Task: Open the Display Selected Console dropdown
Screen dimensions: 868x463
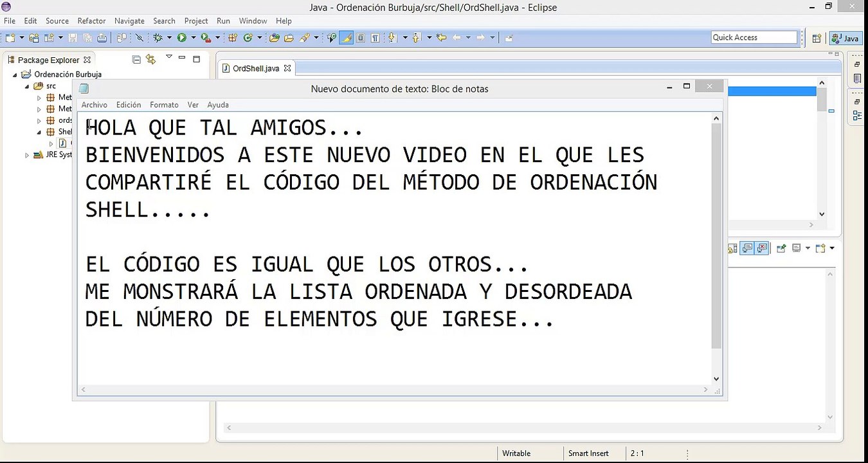Action: (808, 248)
